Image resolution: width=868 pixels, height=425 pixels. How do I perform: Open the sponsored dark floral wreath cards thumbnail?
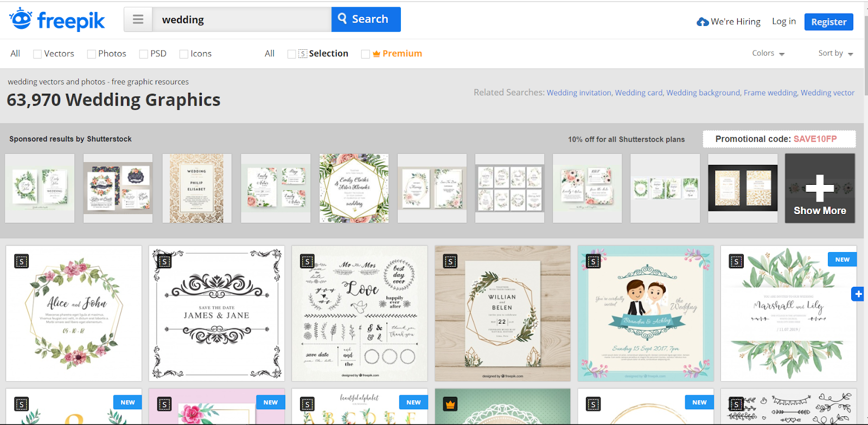(x=118, y=188)
